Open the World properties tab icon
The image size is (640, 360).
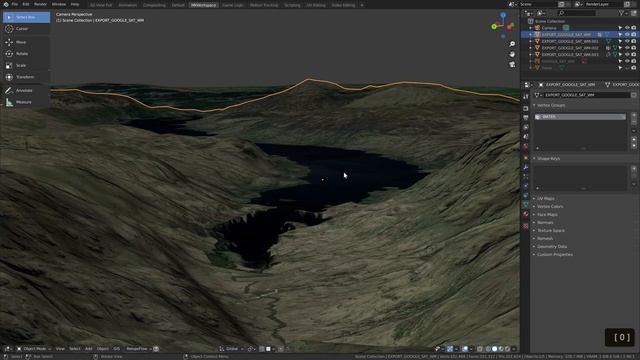tap(526, 146)
